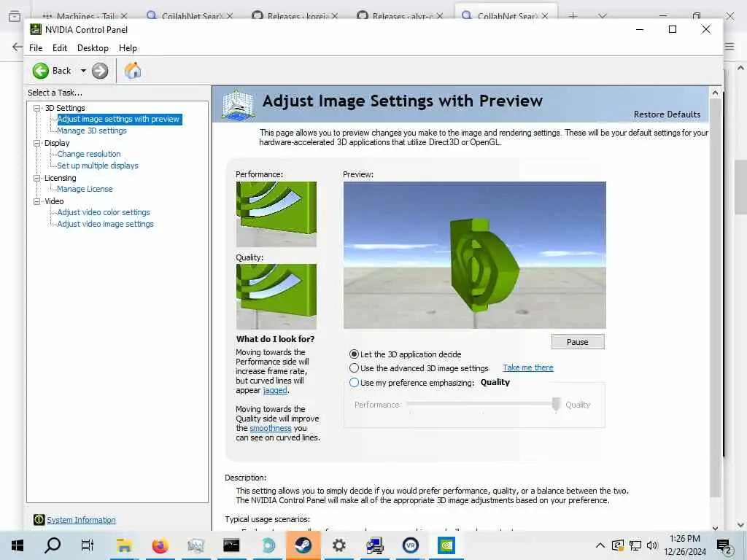Click the jagged help link
Image resolution: width=747 pixels, height=560 pixels.
coord(275,391)
